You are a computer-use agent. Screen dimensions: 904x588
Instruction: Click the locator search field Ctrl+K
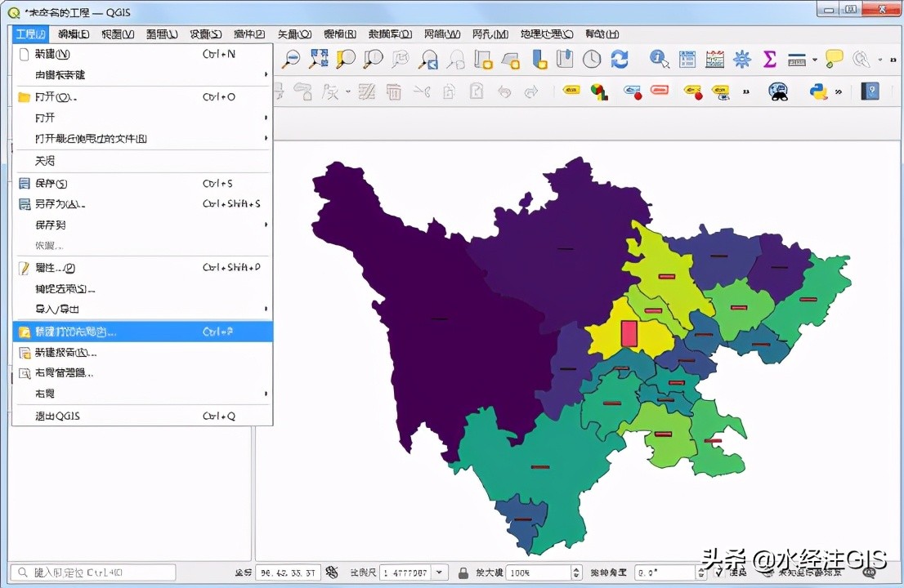click(x=93, y=572)
